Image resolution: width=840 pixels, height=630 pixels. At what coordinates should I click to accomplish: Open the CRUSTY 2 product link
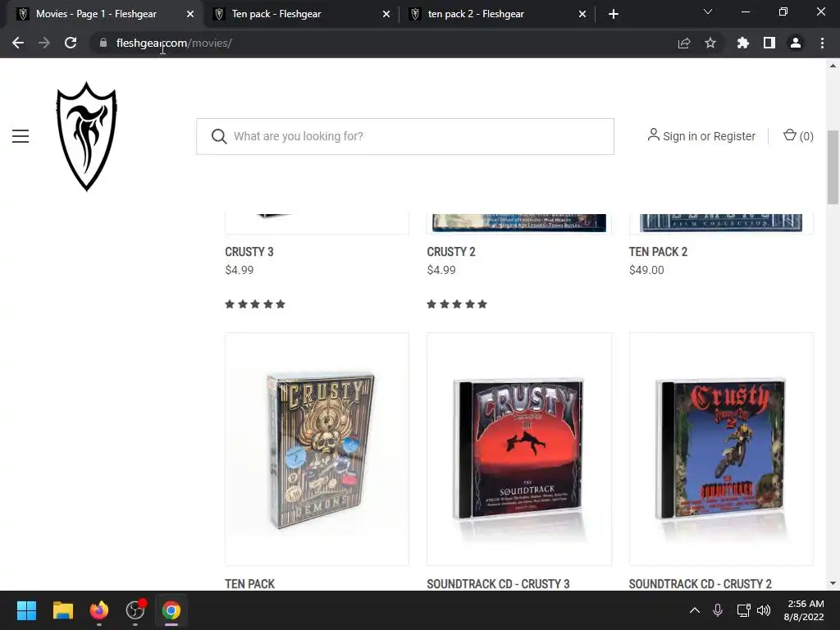[x=451, y=252]
